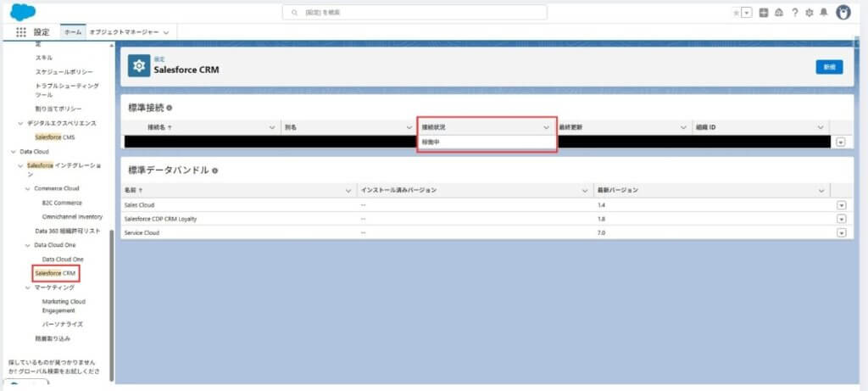The image size is (868, 391).
Task: Click the Salesforce CDP CRM Loyalty bundle name
Action: [160, 219]
